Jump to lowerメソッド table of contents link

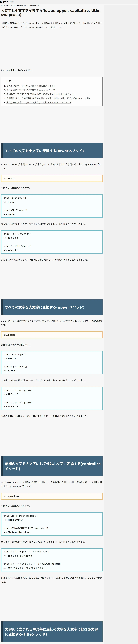tap(31, 86)
